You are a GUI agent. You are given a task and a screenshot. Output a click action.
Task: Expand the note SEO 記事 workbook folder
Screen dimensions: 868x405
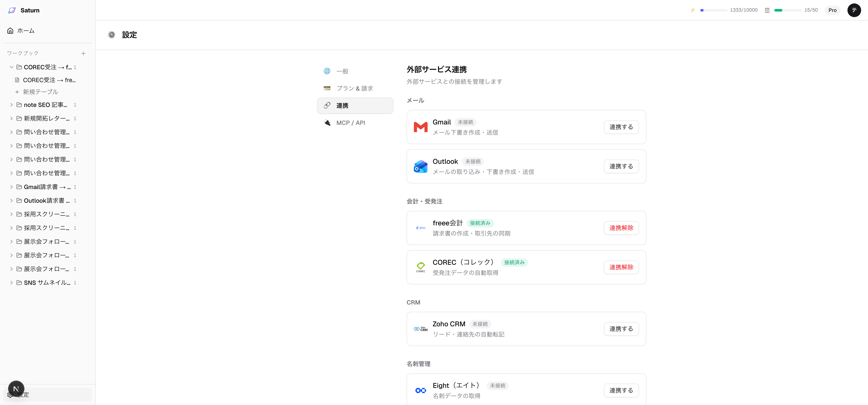point(12,105)
